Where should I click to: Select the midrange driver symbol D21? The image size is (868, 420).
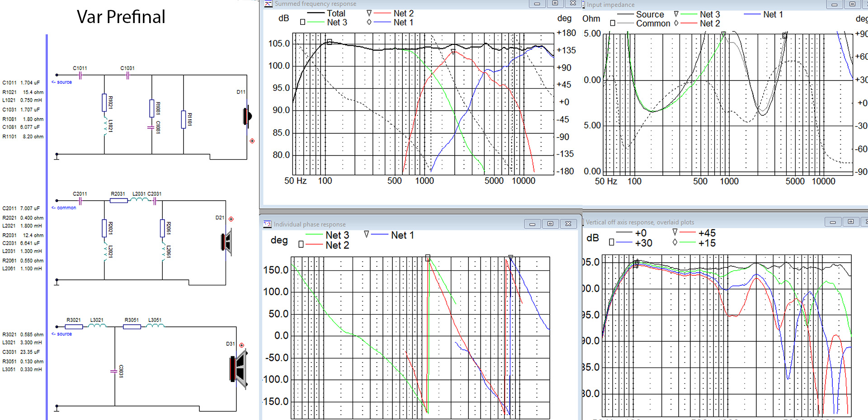(x=226, y=242)
